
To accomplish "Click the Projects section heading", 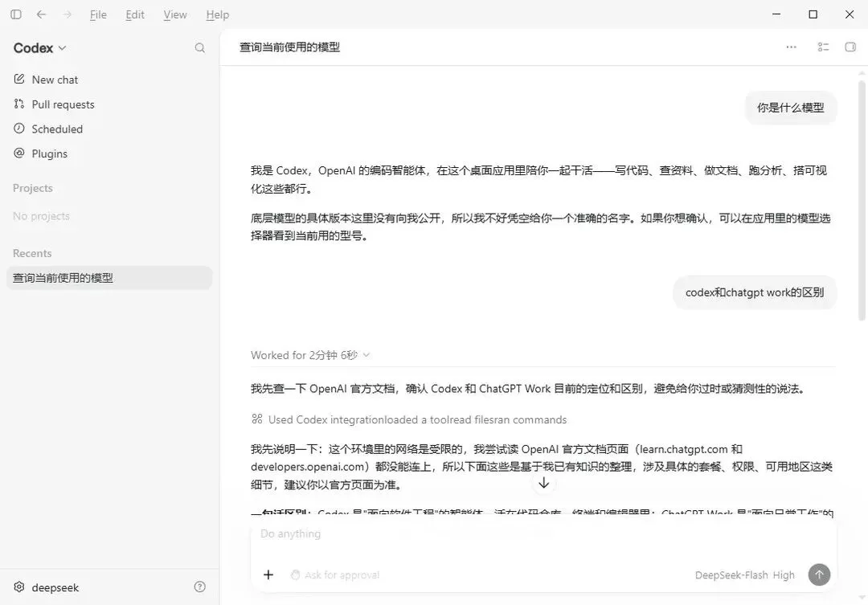I will click(33, 188).
